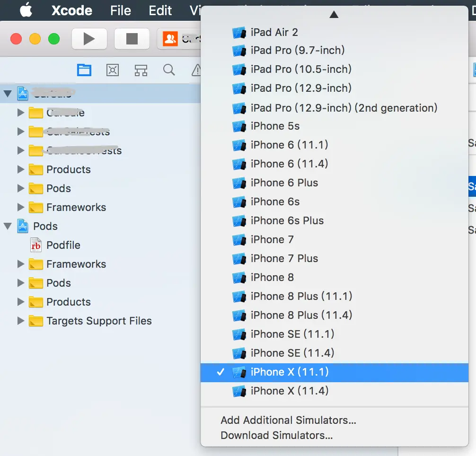Expand the Pods folder inside Pods project

pyautogui.click(x=21, y=283)
